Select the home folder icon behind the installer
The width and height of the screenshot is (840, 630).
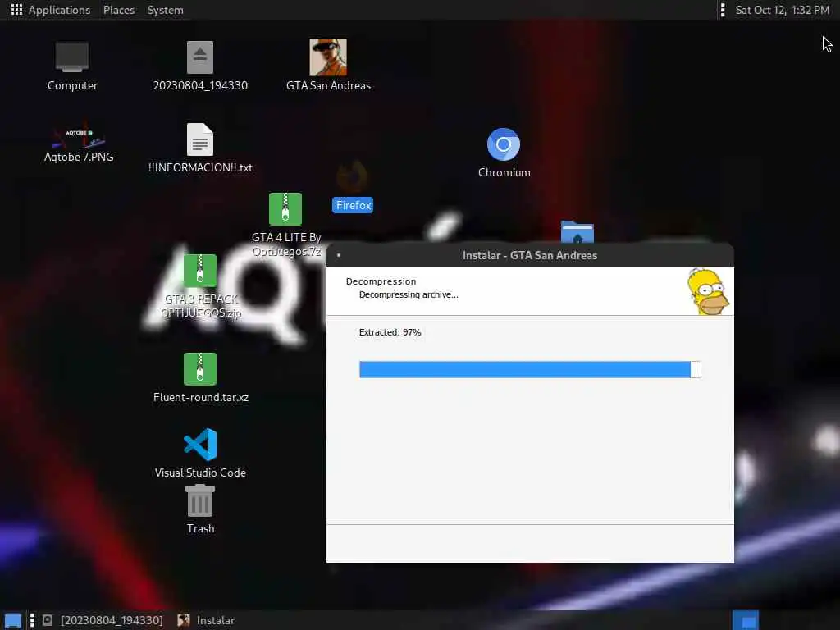[x=577, y=232]
